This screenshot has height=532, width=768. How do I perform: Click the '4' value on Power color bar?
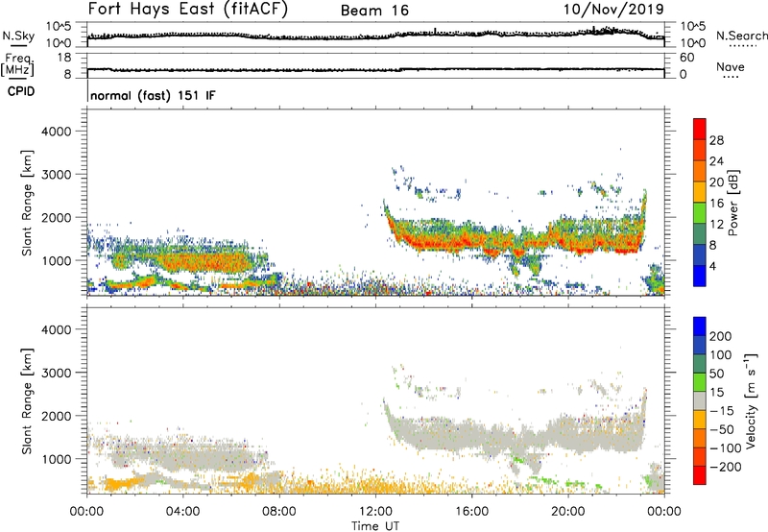pos(713,266)
